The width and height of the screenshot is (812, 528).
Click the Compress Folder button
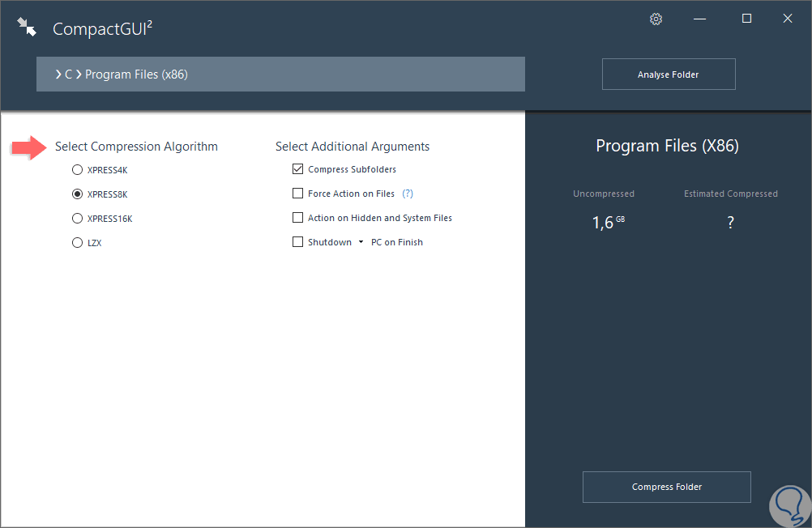[666, 487]
